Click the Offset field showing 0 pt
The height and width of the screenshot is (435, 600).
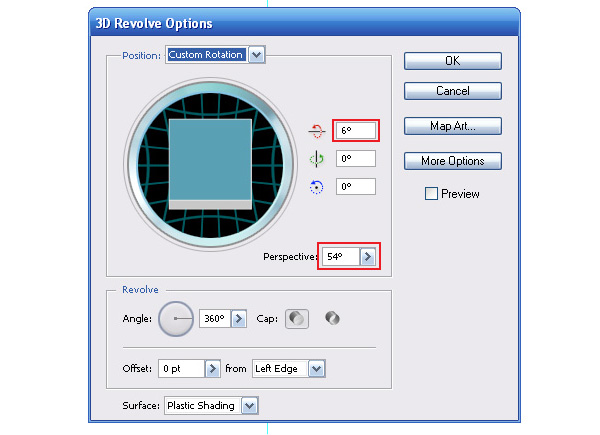181,369
